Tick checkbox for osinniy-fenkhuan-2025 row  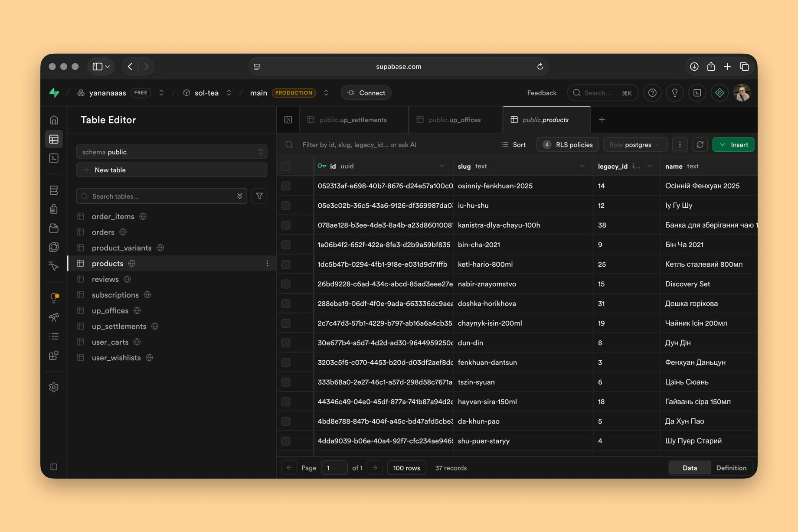point(286,186)
